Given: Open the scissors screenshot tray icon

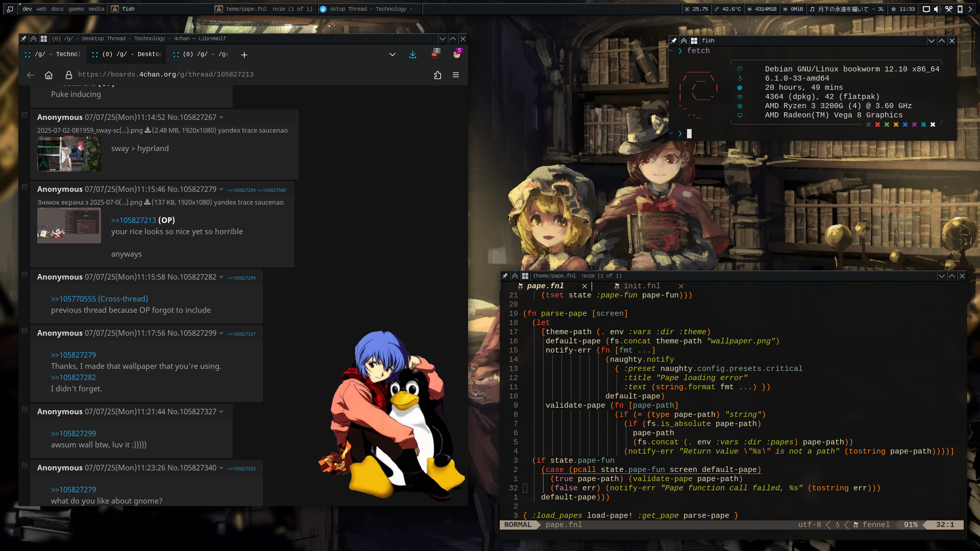Looking at the screenshot, I should click(x=948, y=9).
